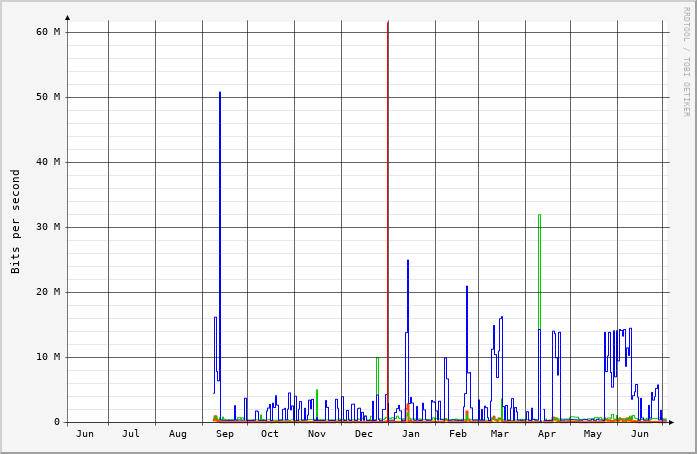Screen dimensions: 697x454
Task: Click the "40 M" y-axis label
Action: tap(48, 162)
